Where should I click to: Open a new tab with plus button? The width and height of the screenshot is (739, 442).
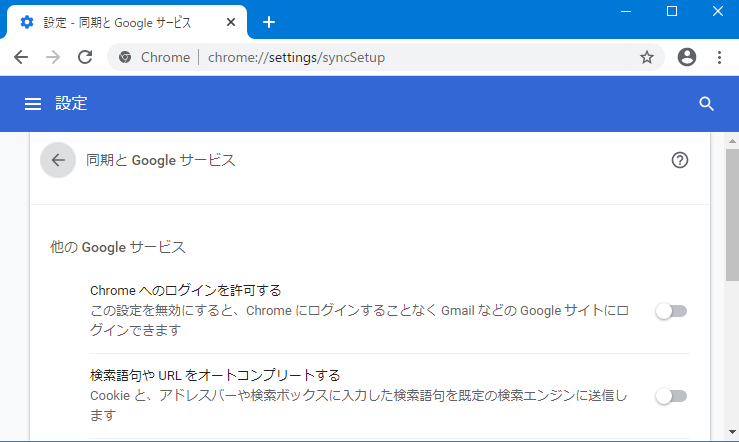pos(269,22)
